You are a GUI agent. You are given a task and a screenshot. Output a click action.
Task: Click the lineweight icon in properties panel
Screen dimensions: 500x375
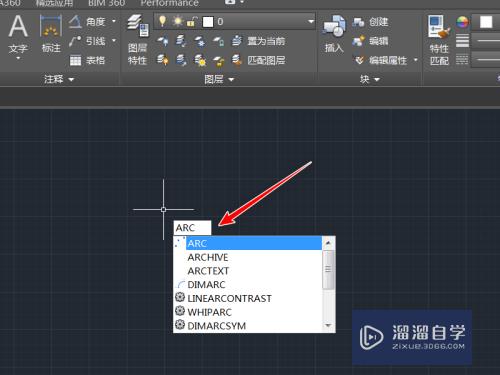click(x=462, y=41)
